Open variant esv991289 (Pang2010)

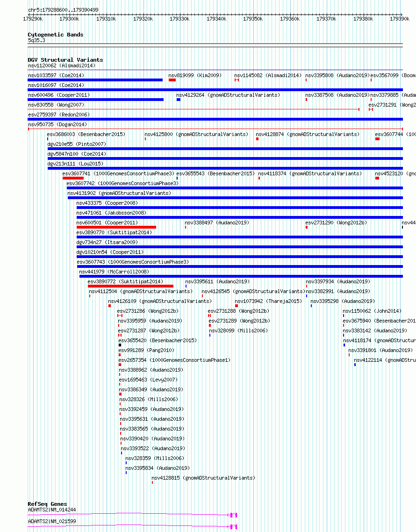[x=146, y=351]
